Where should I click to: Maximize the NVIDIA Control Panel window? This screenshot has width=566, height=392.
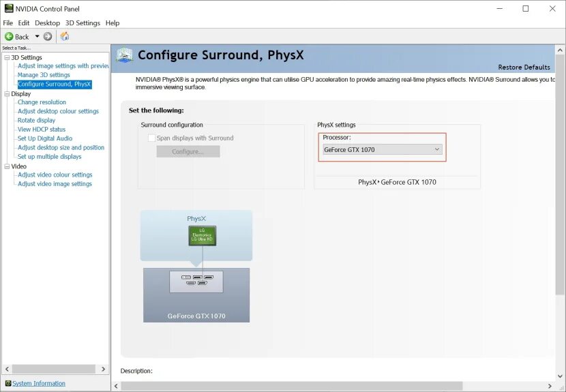click(x=526, y=8)
